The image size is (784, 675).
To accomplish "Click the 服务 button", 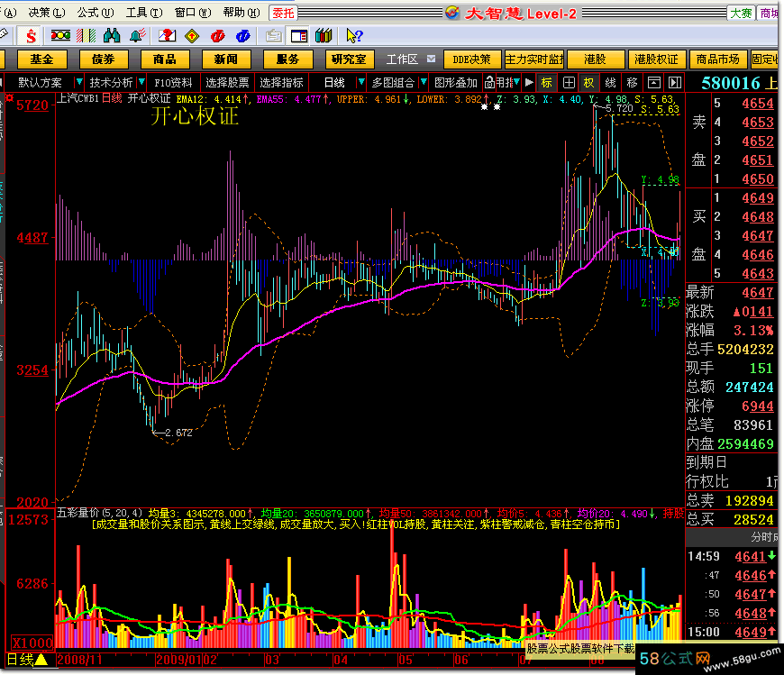I will tap(288, 59).
